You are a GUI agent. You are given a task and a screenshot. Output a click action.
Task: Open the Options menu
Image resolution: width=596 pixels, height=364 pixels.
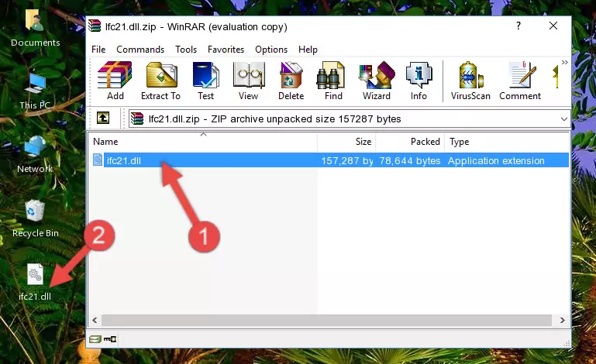tap(271, 50)
